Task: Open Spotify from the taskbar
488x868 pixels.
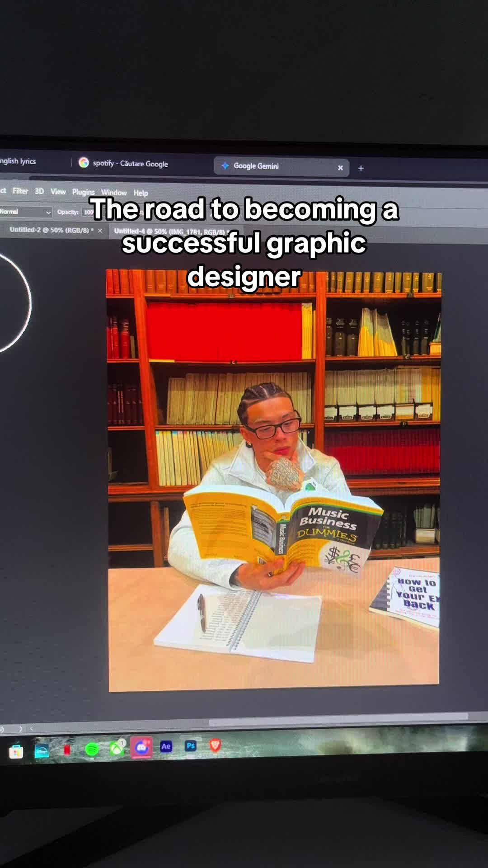Action: 92,750
